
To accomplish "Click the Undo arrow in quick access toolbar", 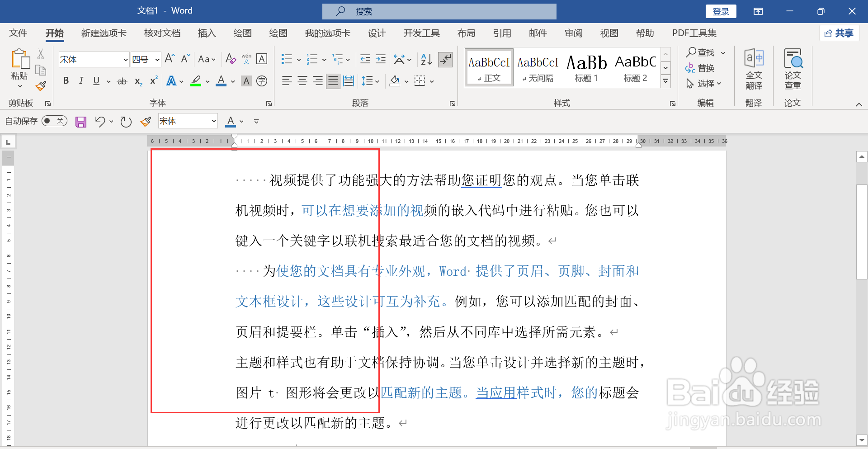I will click(100, 121).
